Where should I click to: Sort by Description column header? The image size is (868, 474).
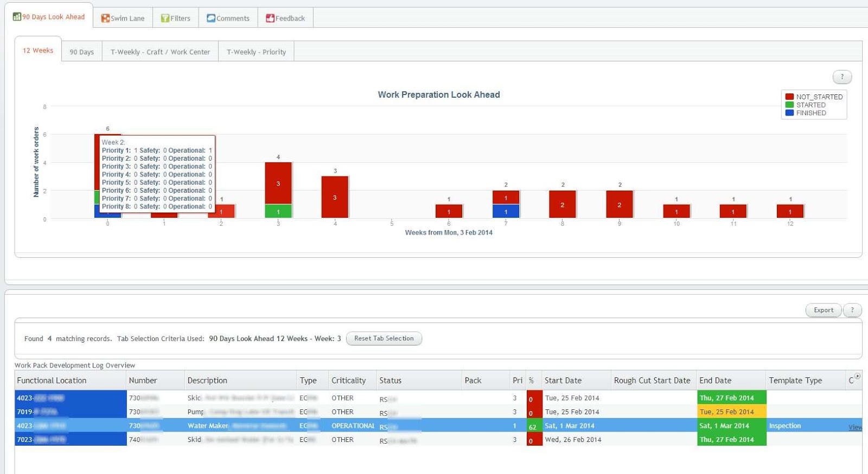point(241,380)
